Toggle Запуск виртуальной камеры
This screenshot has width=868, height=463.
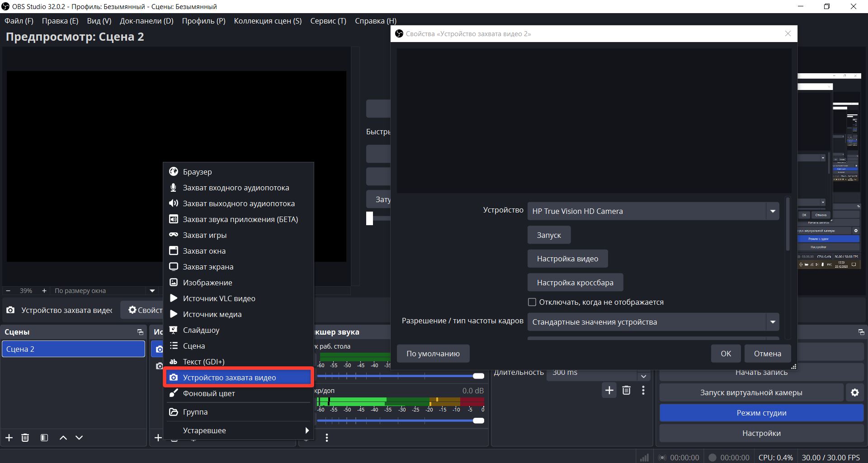pyautogui.click(x=751, y=392)
